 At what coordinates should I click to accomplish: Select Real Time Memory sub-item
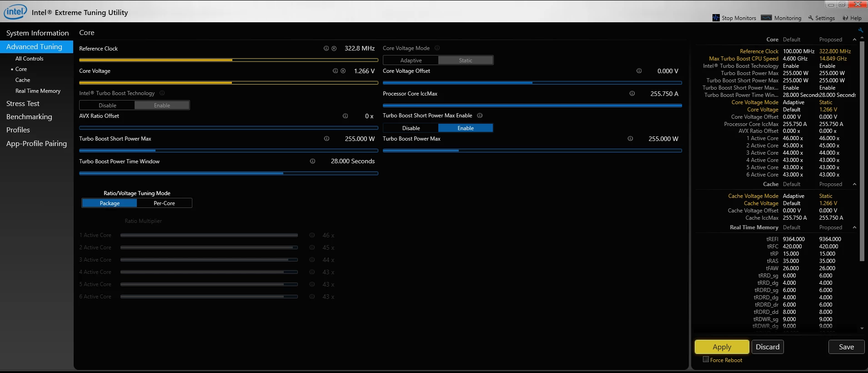(x=38, y=91)
